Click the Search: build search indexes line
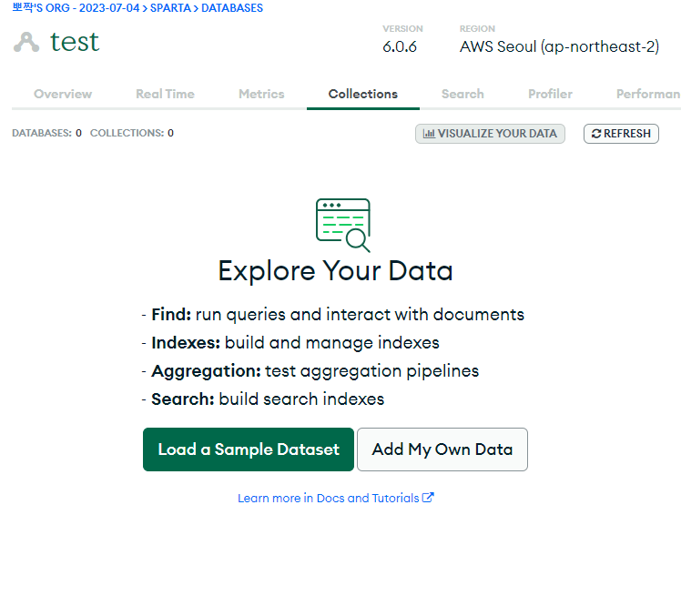 (263, 399)
